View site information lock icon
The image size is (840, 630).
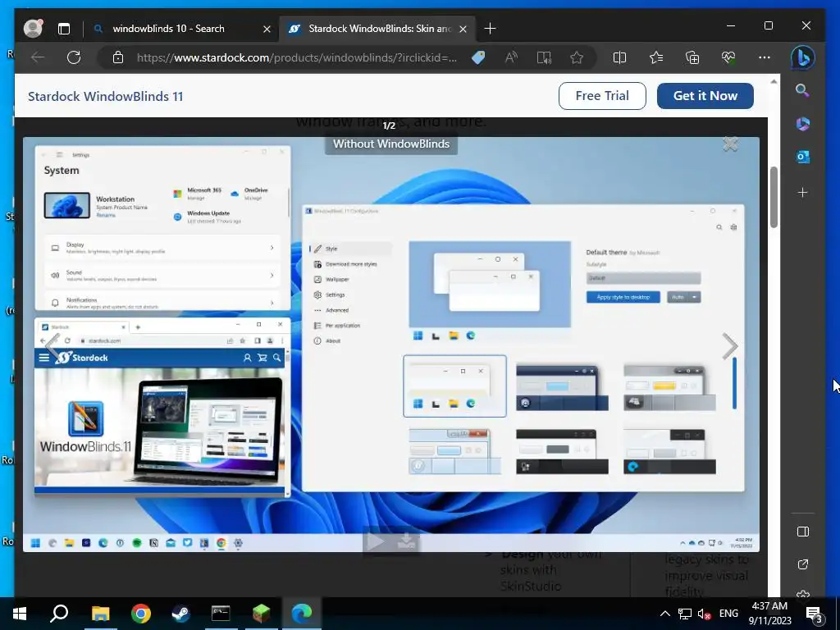[x=118, y=57]
